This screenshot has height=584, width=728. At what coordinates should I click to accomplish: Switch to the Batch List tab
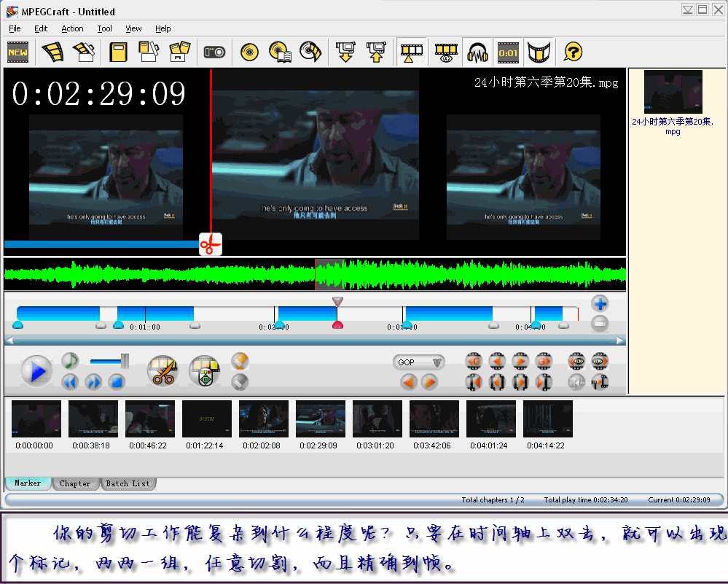[x=128, y=483]
